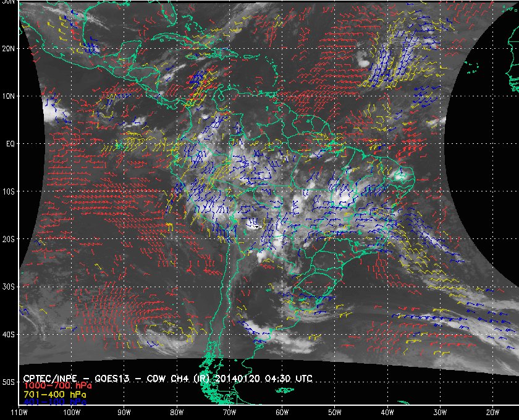Click the 40W longitude label
The height and width of the screenshot is (420, 519).
point(387,413)
